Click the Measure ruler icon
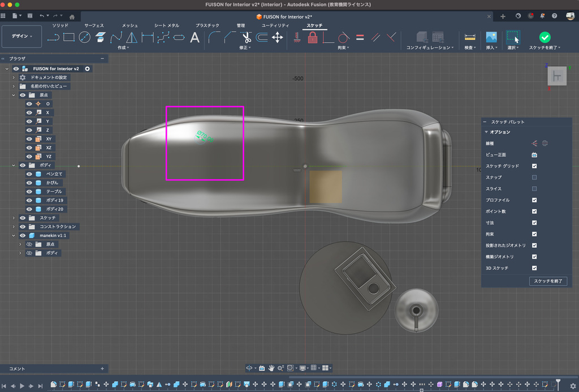The height and width of the screenshot is (392, 579). point(469,37)
